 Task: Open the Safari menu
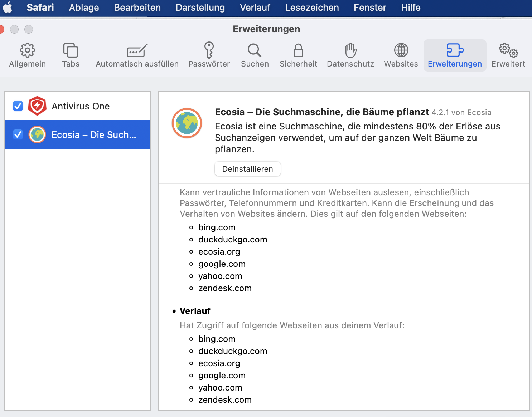click(40, 8)
